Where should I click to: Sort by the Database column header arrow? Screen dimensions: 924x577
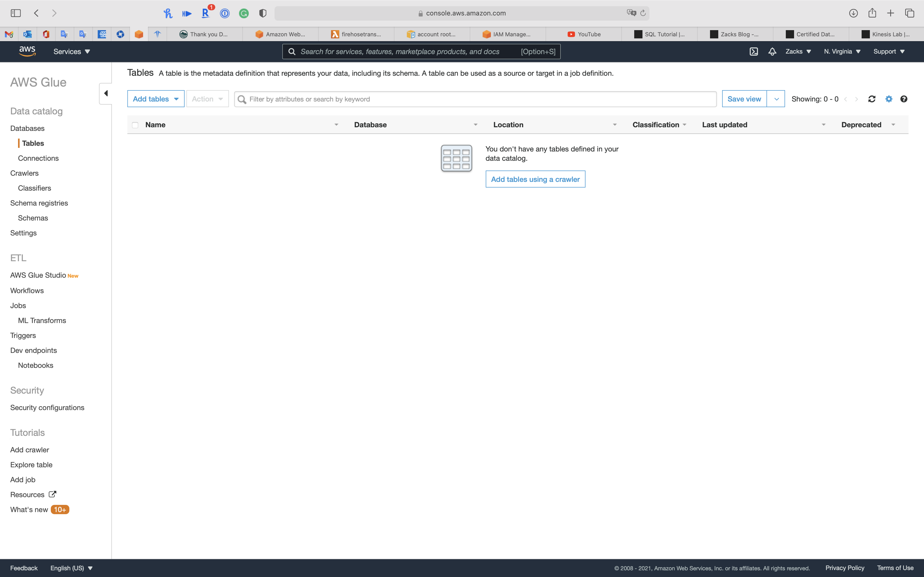(475, 125)
